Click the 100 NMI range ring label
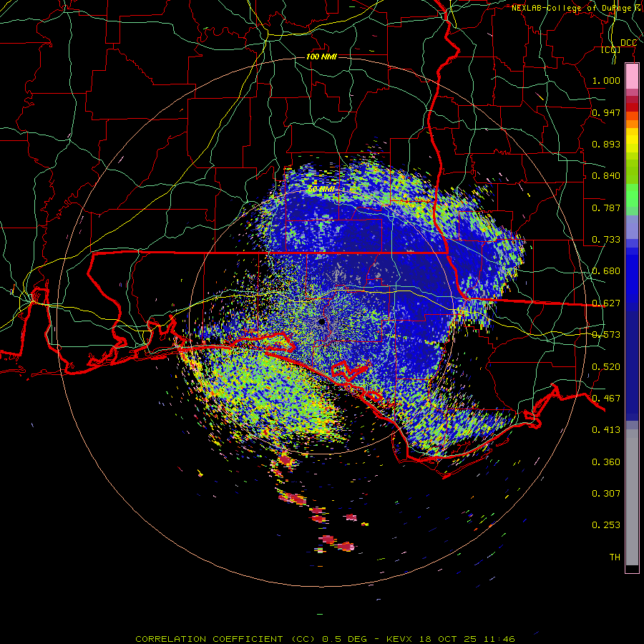 point(321,57)
